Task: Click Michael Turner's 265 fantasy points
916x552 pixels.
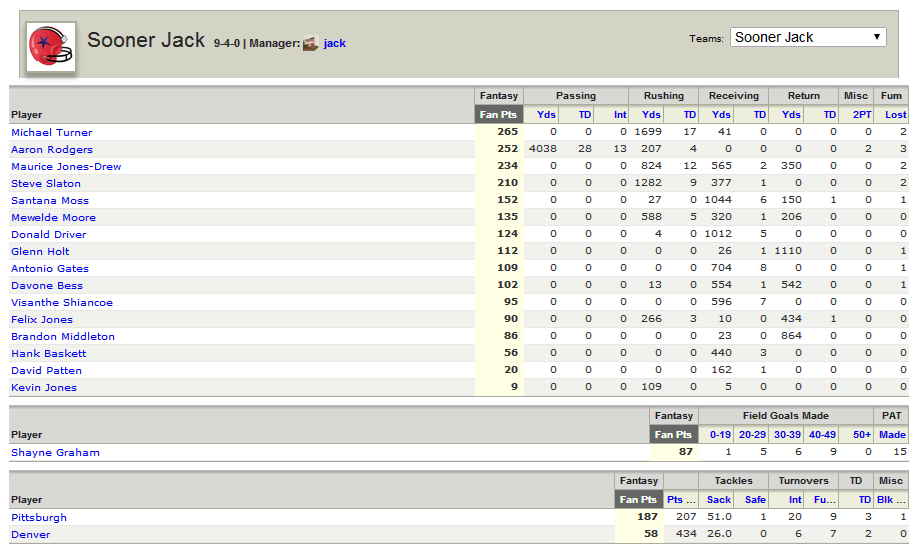Action: coord(508,131)
